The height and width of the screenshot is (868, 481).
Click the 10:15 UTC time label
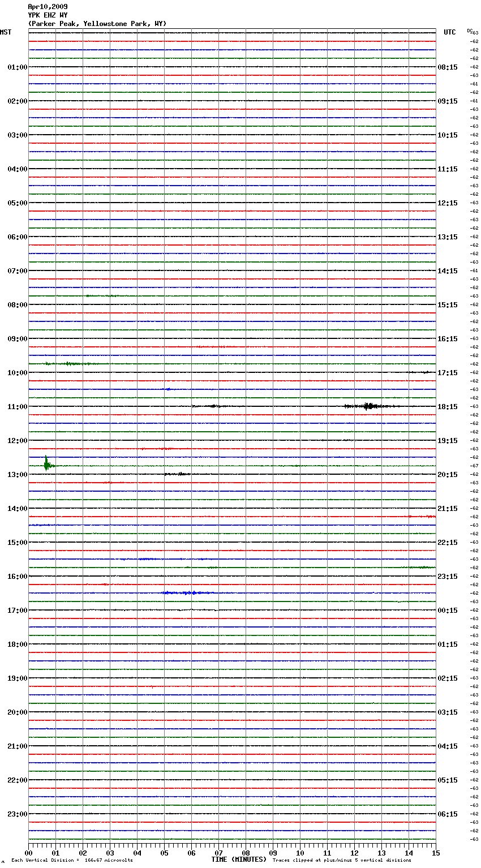pyautogui.click(x=448, y=135)
